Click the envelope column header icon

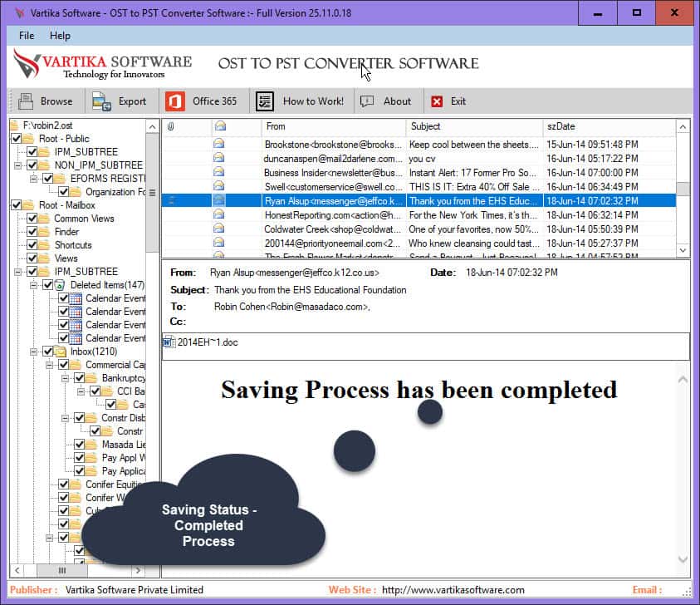[220, 126]
